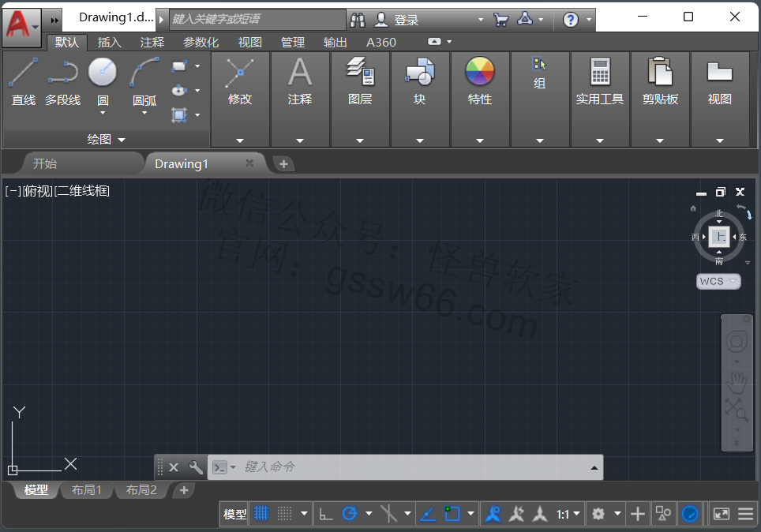761x532 pixels.
Task: Select the 多段线 (Polyline) tool
Action: 62,73
